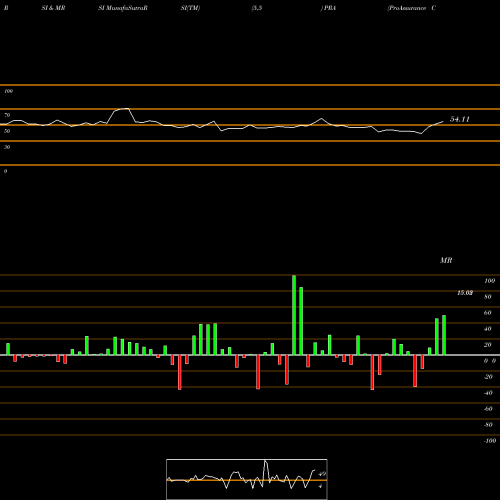Click the RSI 100 axis label

9,91
